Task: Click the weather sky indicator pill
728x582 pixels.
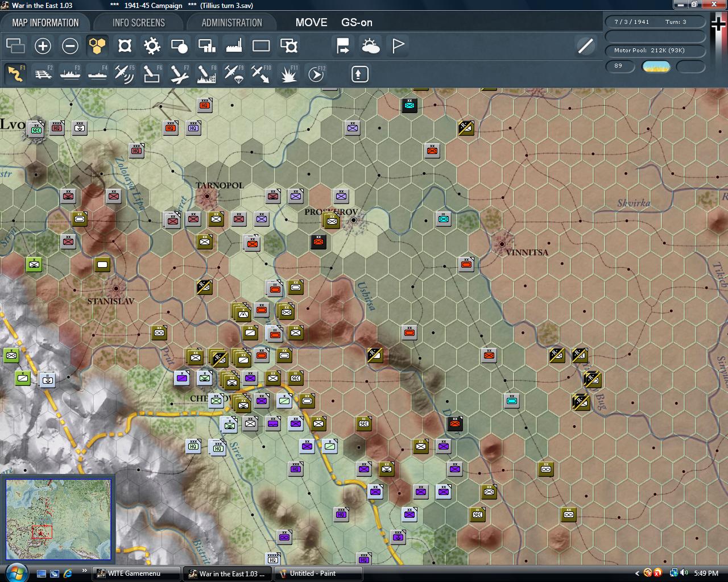Action: click(x=656, y=66)
